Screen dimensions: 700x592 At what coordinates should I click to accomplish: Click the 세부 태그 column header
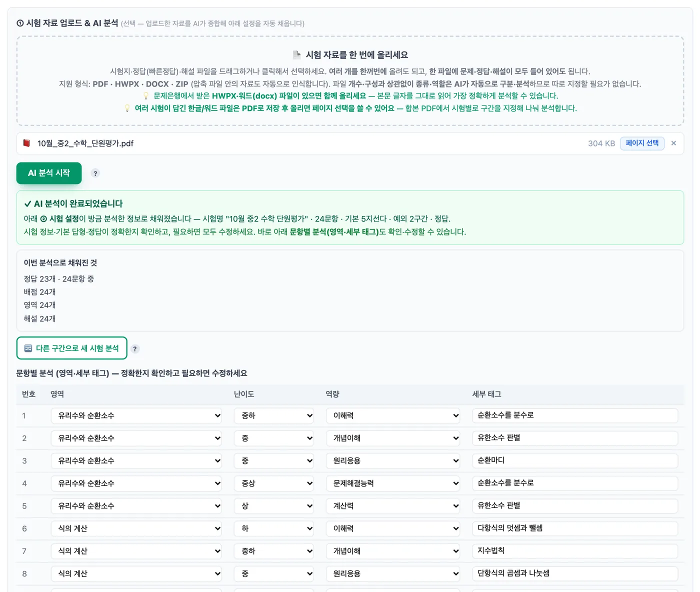pos(486,394)
